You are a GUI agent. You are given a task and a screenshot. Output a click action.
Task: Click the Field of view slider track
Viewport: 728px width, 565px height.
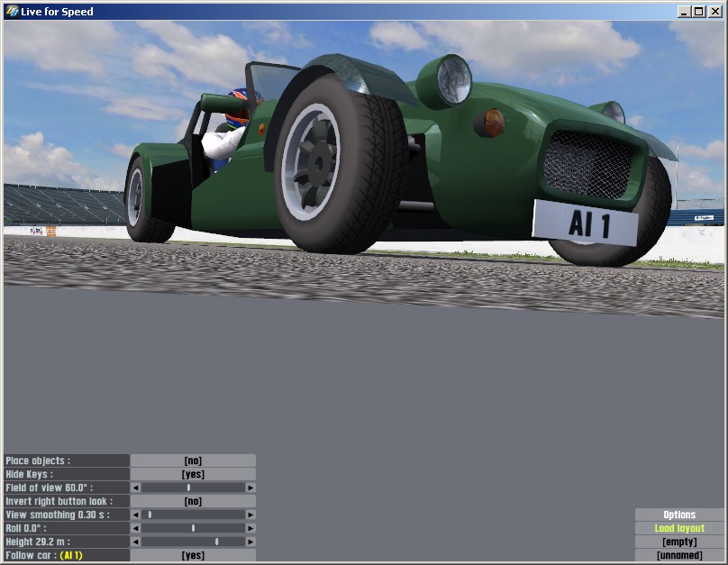[193, 488]
